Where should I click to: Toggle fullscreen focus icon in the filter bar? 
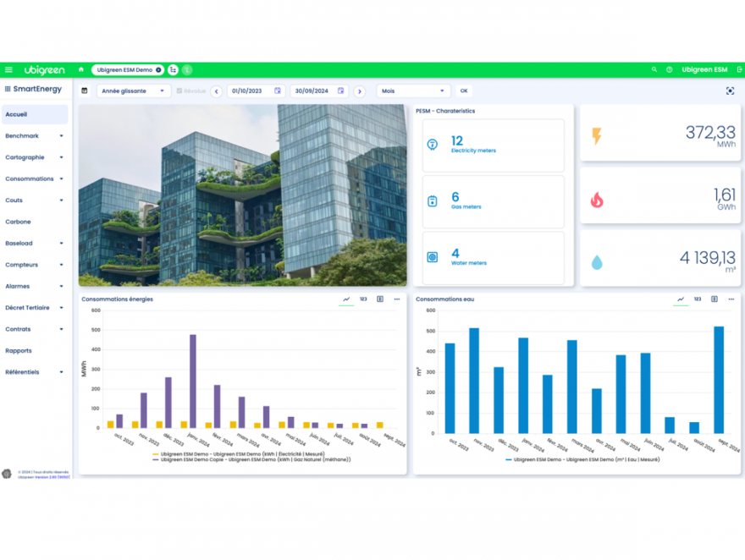[x=731, y=91]
